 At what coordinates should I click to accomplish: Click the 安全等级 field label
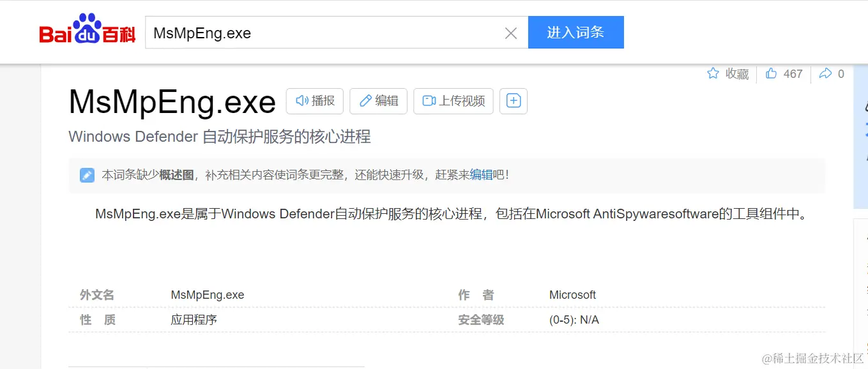(x=481, y=320)
